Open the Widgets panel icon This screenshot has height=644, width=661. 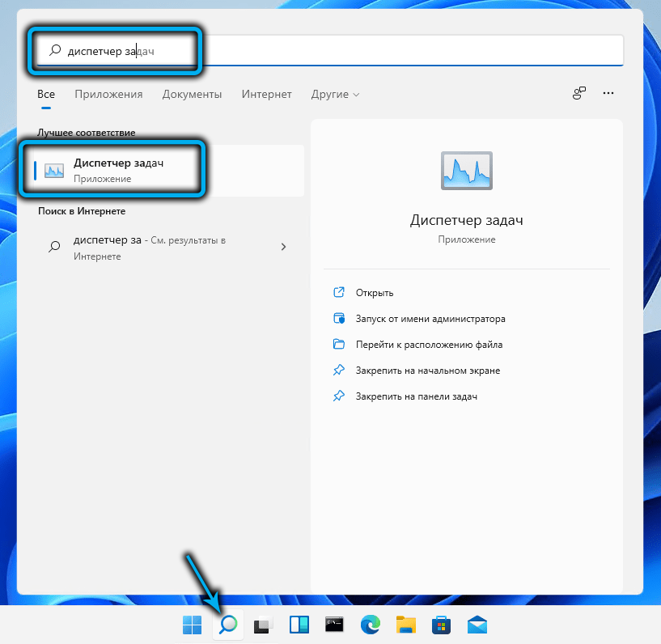(297, 625)
